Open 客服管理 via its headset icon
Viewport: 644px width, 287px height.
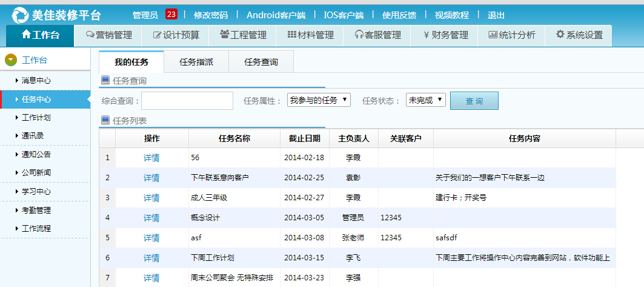pos(359,35)
